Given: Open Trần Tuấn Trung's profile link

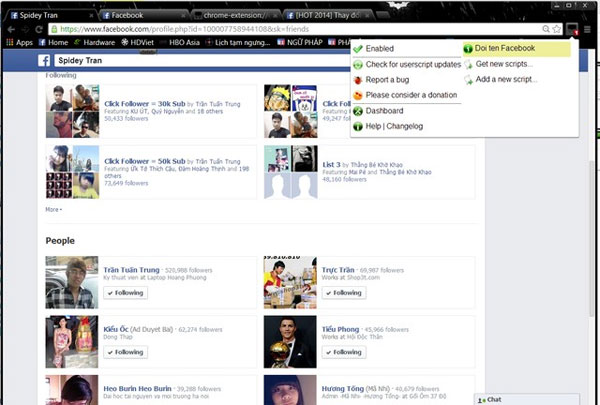Looking at the screenshot, I should (x=131, y=270).
